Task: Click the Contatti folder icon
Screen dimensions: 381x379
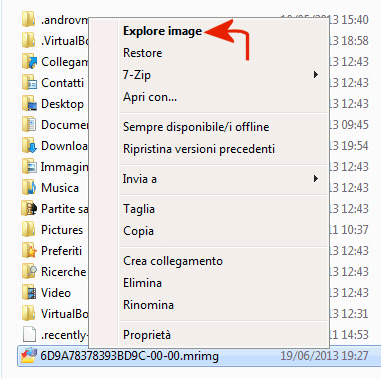Action: coord(29,83)
